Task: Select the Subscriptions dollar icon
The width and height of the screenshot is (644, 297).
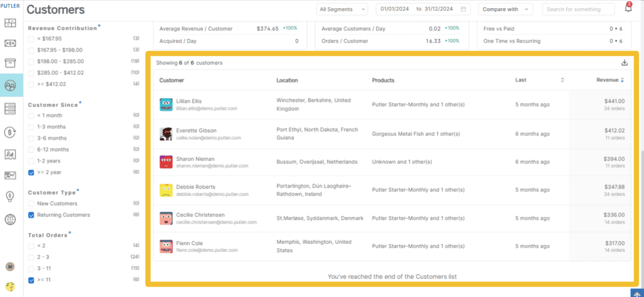Action: tap(10, 132)
